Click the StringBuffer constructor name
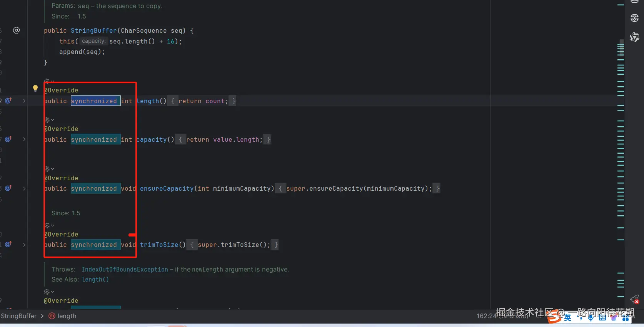This screenshot has height=327, width=644. pos(93,30)
